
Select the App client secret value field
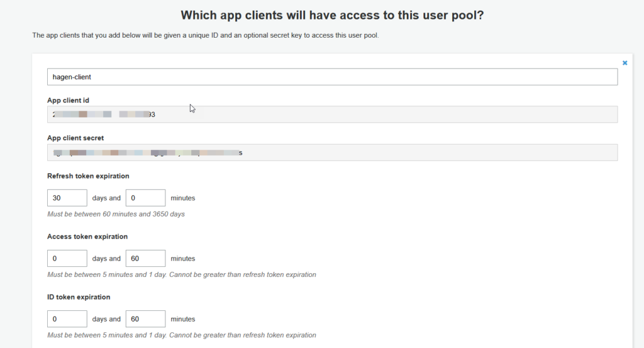pyautogui.click(x=332, y=153)
